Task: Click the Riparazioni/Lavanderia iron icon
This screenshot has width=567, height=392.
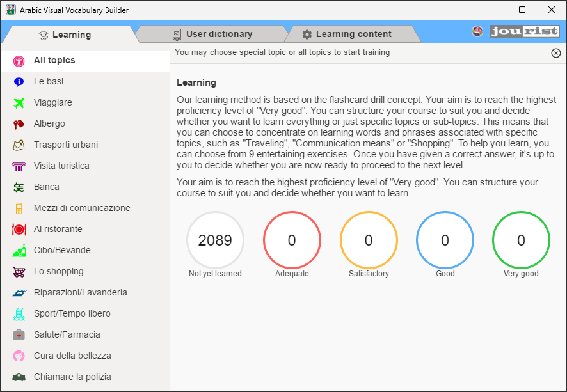Action: coord(19,293)
